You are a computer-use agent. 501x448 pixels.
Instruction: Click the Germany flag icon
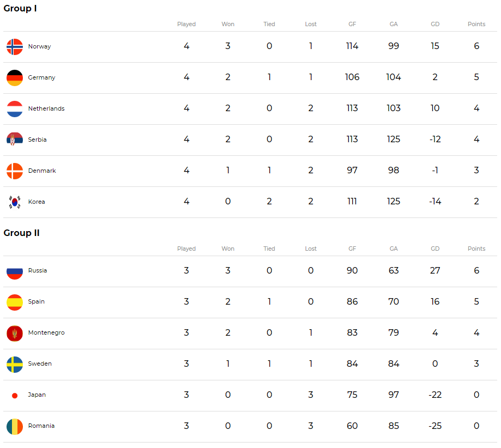click(x=15, y=77)
